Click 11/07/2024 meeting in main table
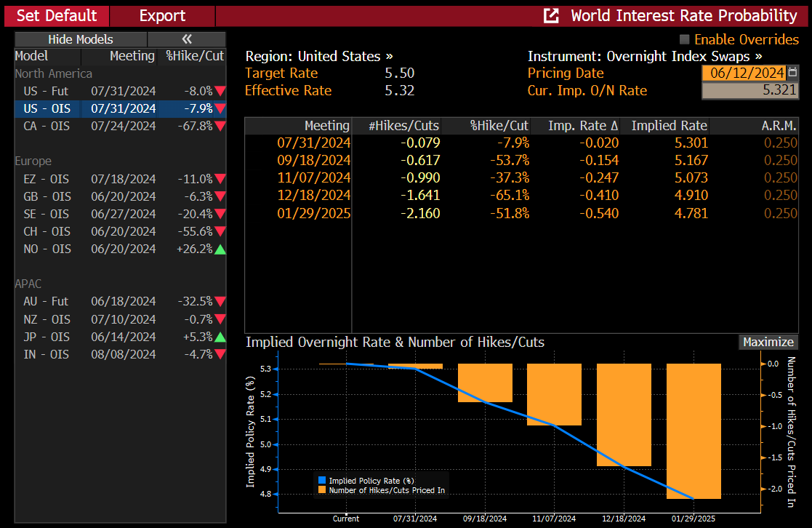The height and width of the screenshot is (528, 812). click(x=314, y=178)
